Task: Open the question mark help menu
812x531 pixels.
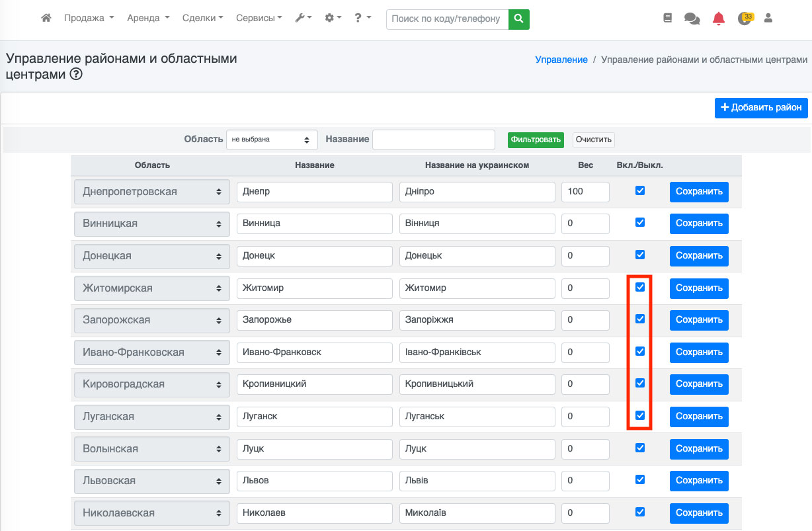Action: pos(362,19)
